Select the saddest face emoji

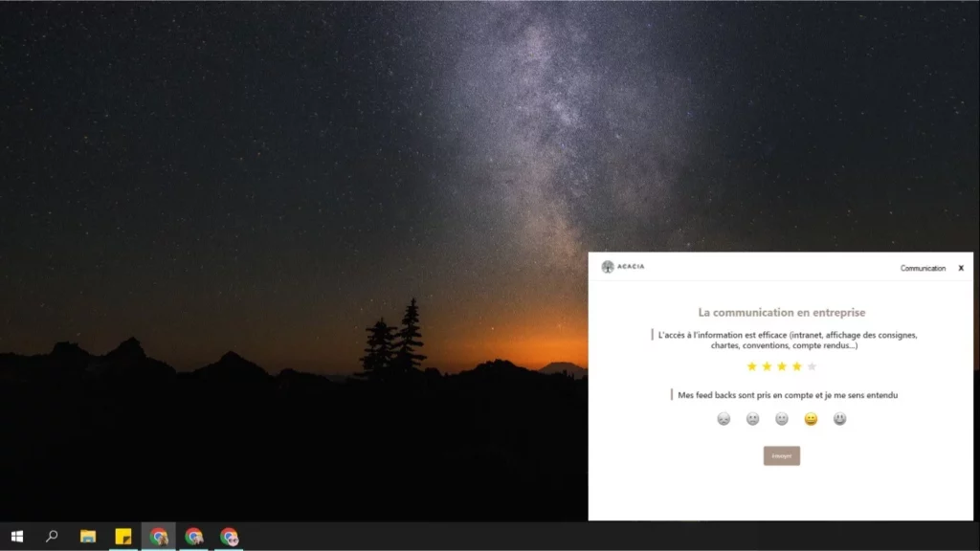click(x=724, y=419)
